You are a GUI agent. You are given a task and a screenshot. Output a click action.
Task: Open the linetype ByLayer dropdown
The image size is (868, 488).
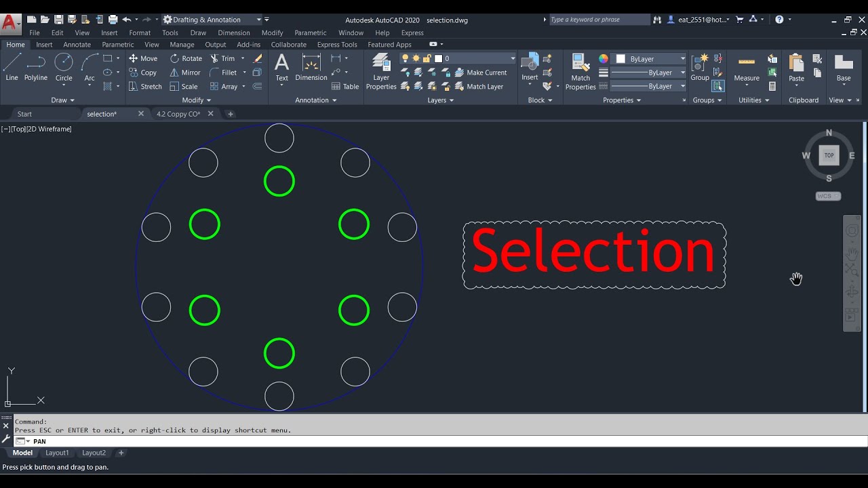pyautogui.click(x=649, y=86)
